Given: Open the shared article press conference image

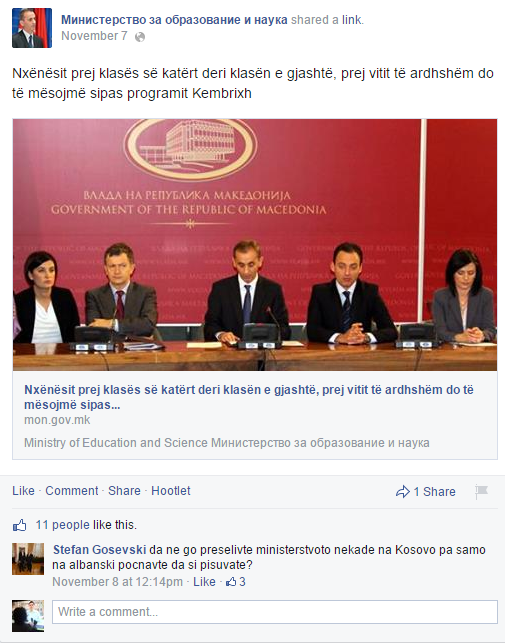Looking at the screenshot, I should point(255,245).
